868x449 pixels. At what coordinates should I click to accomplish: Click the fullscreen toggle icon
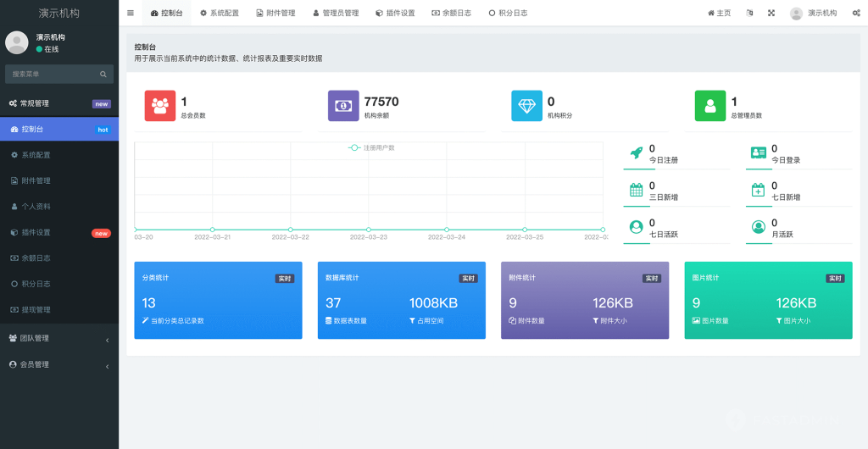point(771,13)
